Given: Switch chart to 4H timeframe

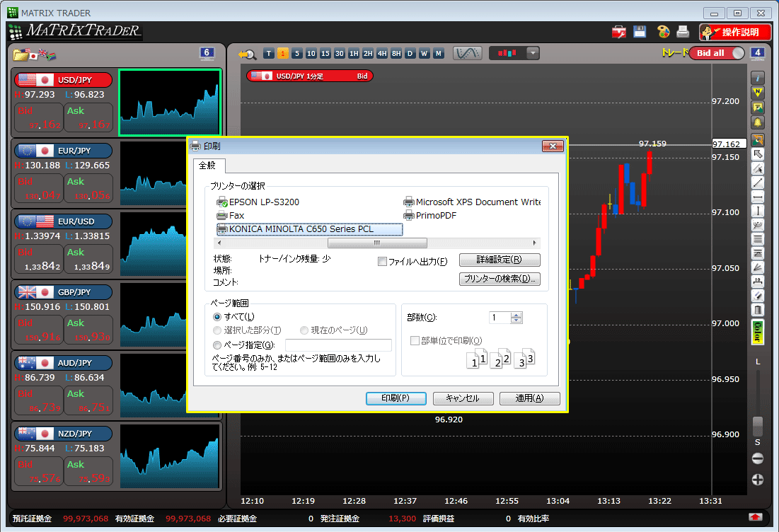Looking at the screenshot, I should coord(382,54).
